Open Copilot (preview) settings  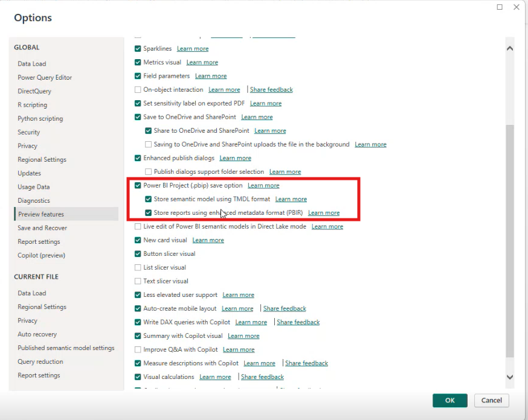pos(42,255)
